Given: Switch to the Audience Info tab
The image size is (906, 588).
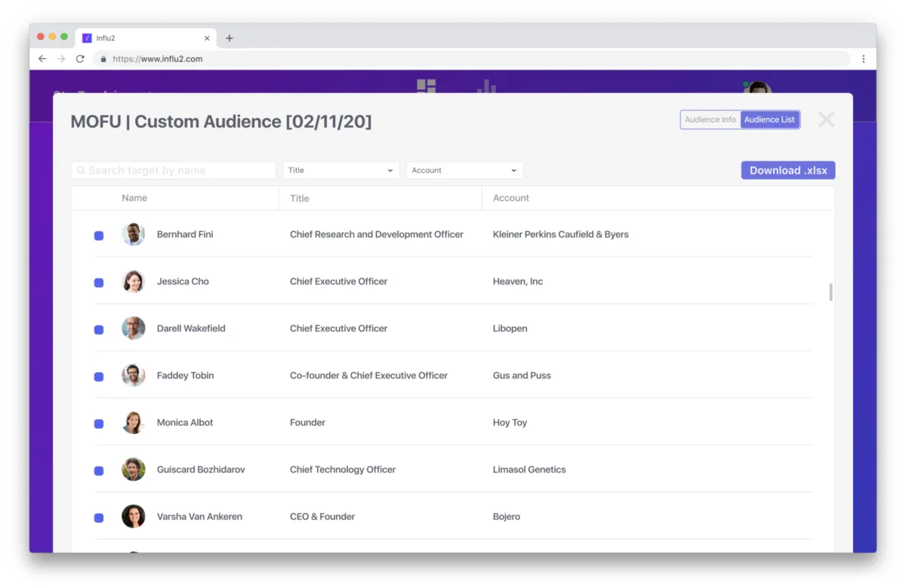Looking at the screenshot, I should tap(710, 120).
